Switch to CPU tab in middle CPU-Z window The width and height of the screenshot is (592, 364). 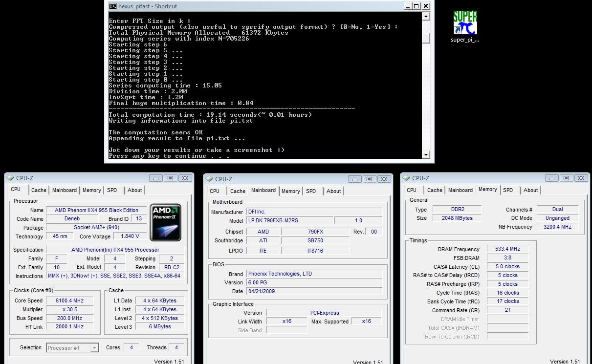215,191
